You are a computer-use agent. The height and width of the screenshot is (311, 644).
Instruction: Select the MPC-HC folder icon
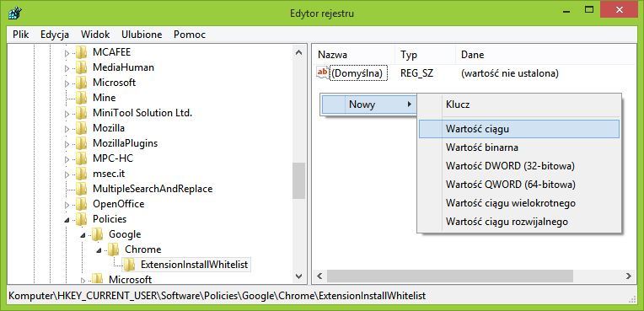point(81,158)
